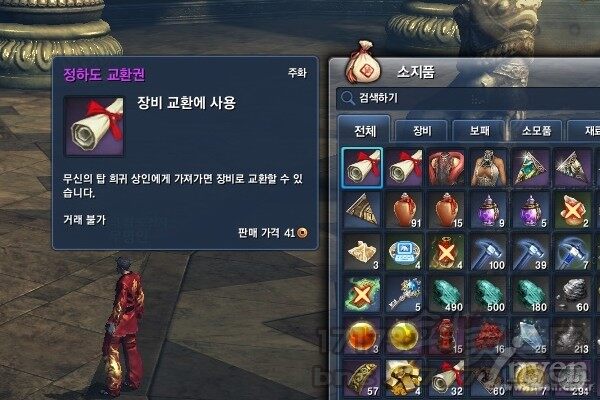This screenshot has width=600, height=400.
Task: Select the golden orb inventory item
Action: point(404,336)
